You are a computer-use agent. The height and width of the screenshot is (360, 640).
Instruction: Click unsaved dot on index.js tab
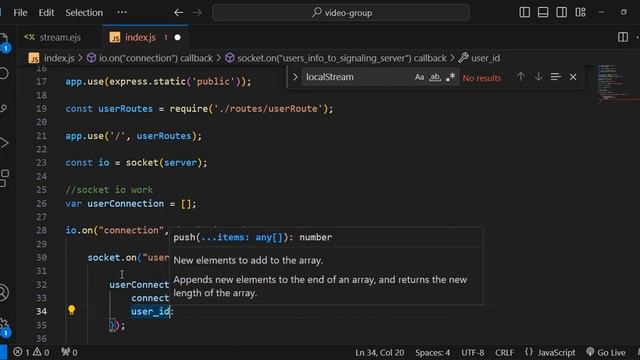tap(178, 38)
